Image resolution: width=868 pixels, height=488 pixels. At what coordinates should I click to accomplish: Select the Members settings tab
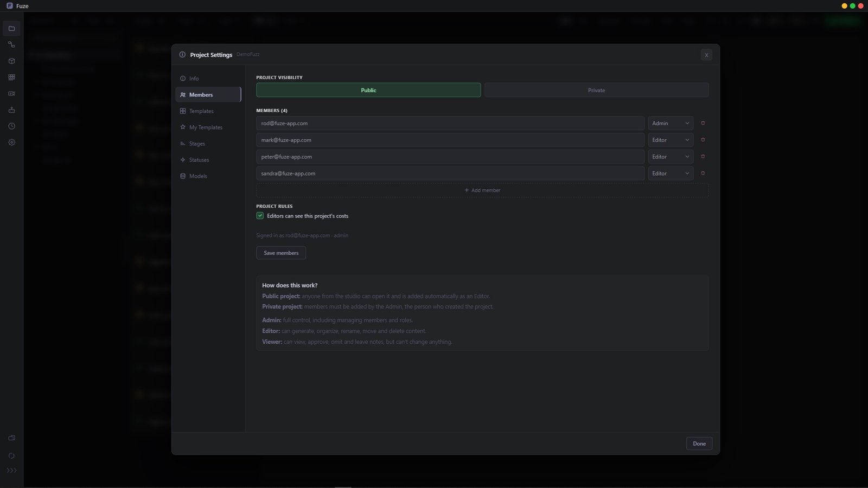(x=208, y=95)
